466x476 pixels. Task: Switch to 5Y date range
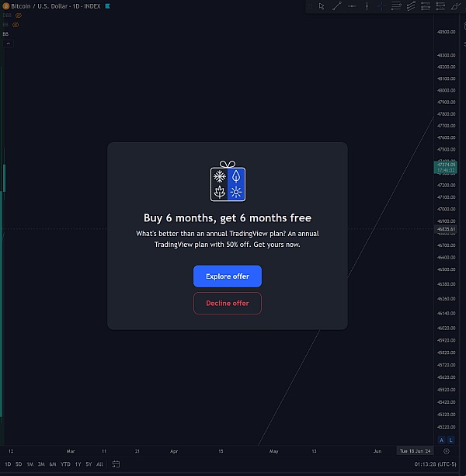coord(89,464)
